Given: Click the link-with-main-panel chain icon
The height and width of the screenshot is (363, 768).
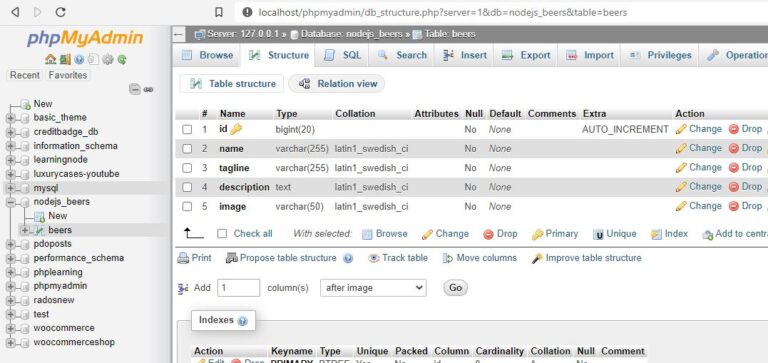Looking at the screenshot, I should pyautogui.click(x=149, y=90).
